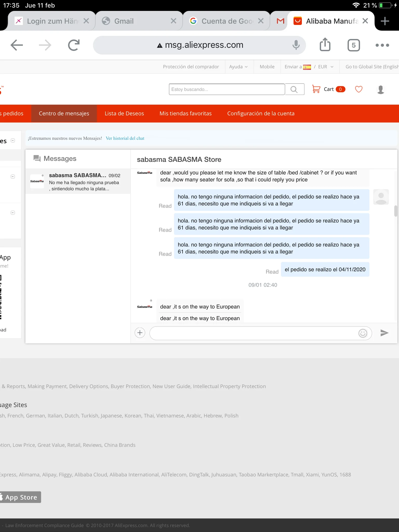The image size is (399, 532).
Task: Tap the browser forward arrow
Action: click(x=45, y=45)
